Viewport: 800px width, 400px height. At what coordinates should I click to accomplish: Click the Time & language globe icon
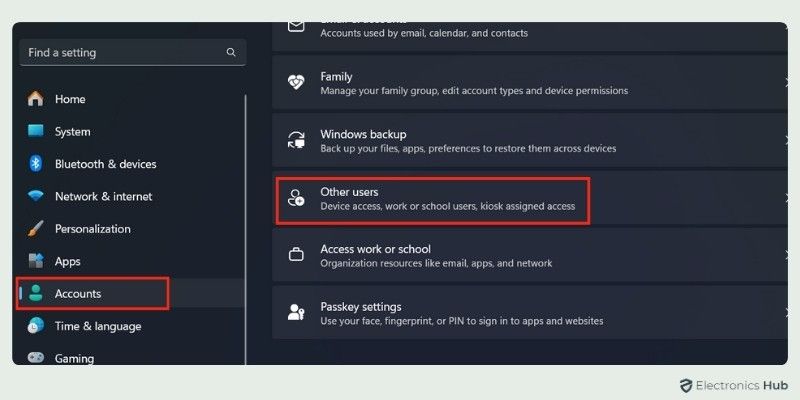tap(35, 326)
